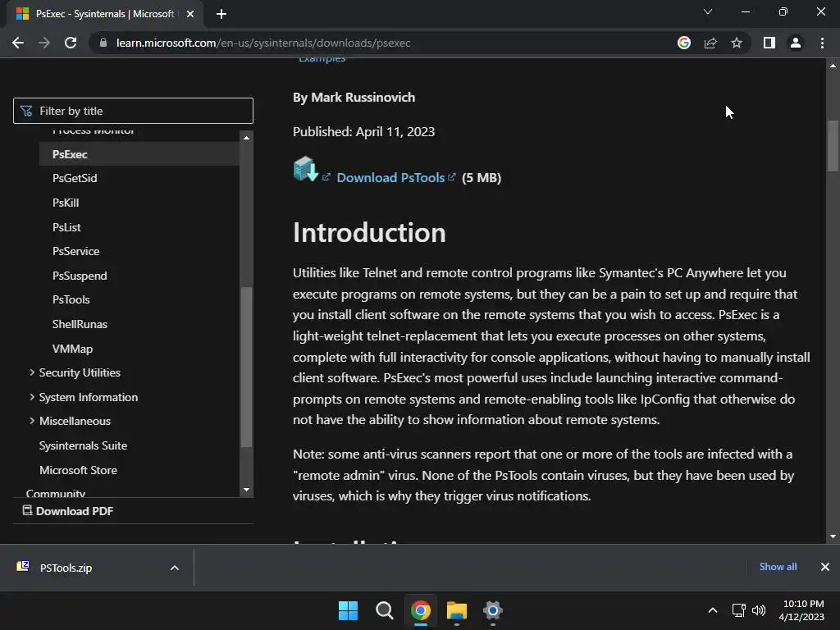Bookmark this page with the star
Screen dimensions: 840x630
[x=737, y=43]
